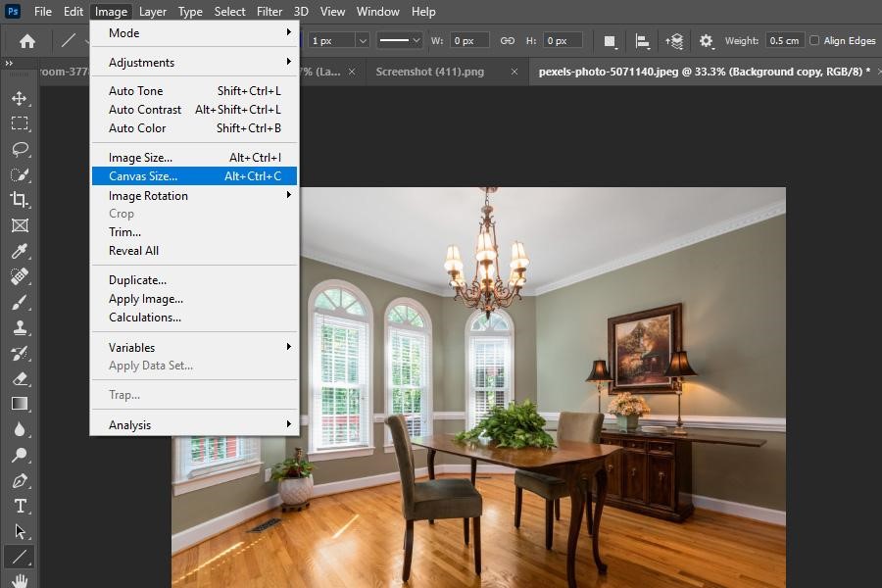
Task: Select the Rectangular Marquee tool
Action: (x=20, y=123)
